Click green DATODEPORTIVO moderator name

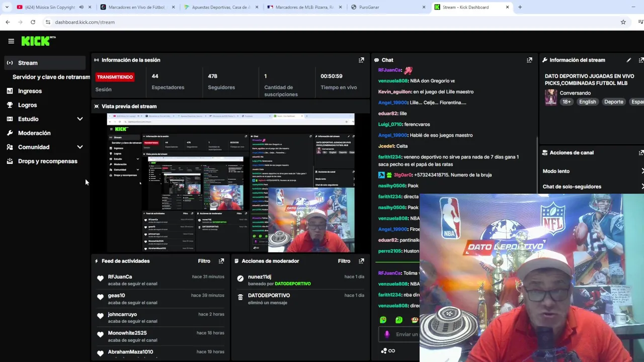(293, 284)
